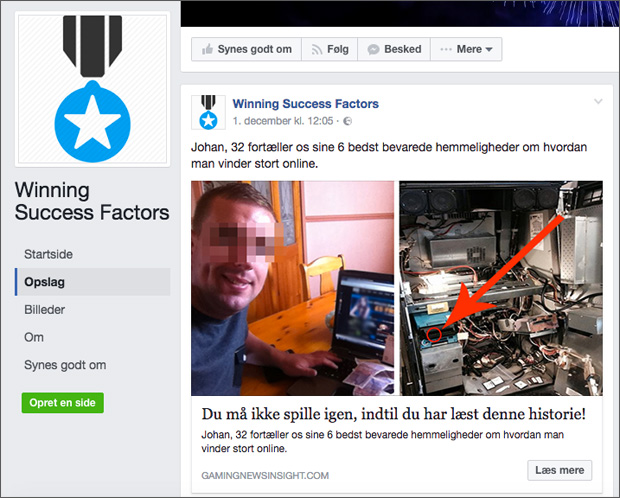Click the green Opret en side button
The height and width of the screenshot is (498, 620).
click(62, 403)
